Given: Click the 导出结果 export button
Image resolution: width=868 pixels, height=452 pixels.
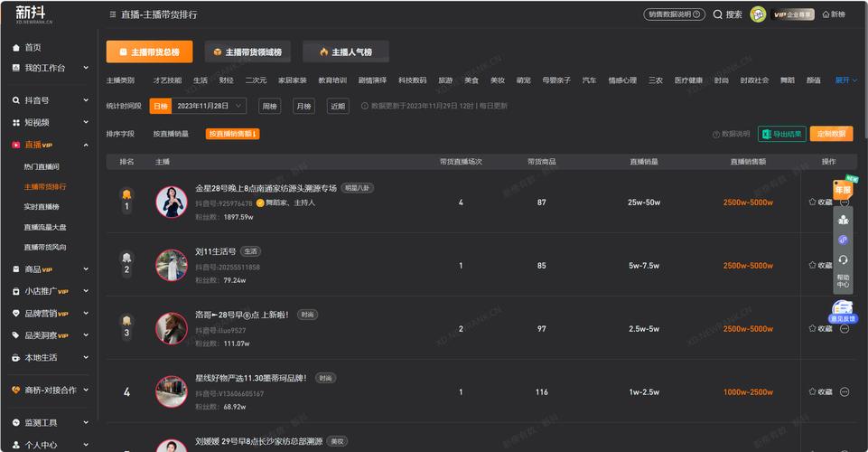Looking at the screenshot, I should coord(781,134).
